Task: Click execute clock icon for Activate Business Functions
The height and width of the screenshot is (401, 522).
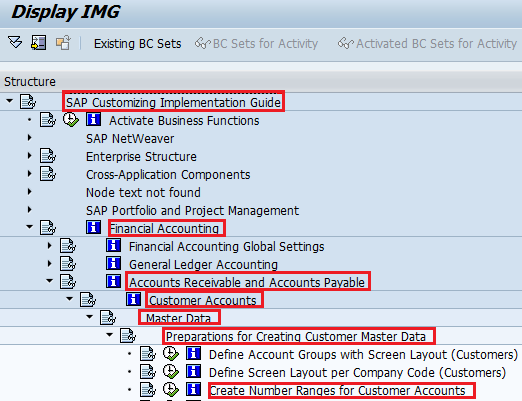Action: 71,120
